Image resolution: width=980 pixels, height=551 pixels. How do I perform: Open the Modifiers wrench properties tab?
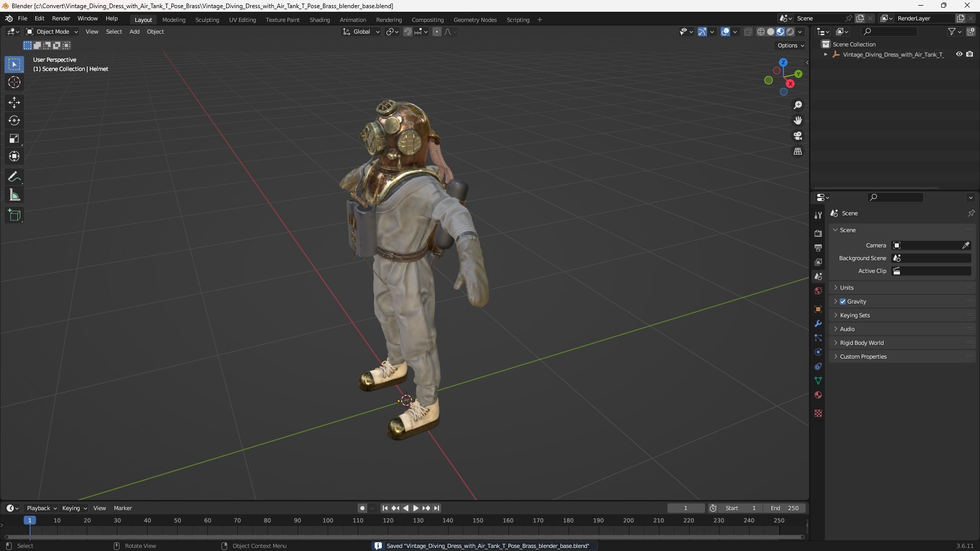[818, 323]
